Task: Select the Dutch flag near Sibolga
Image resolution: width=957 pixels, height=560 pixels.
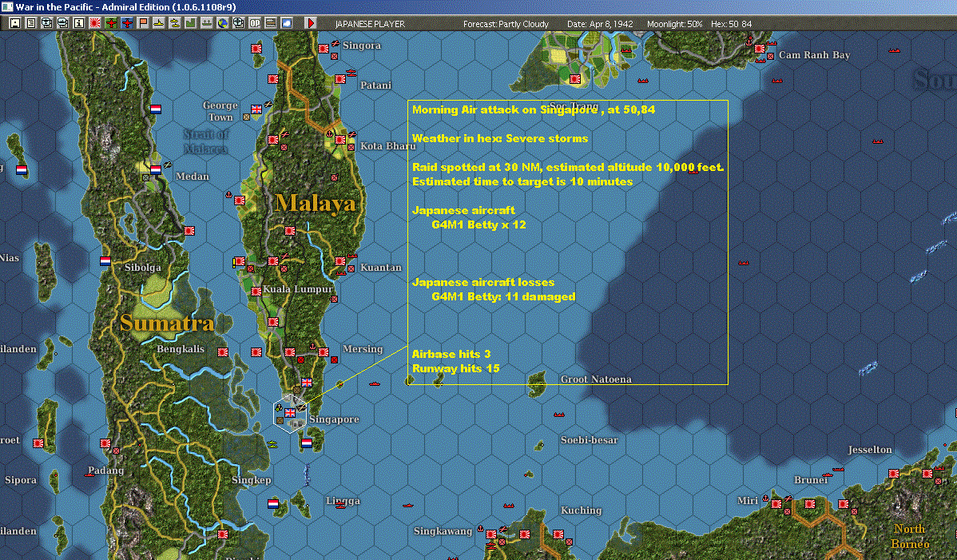Action: [x=105, y=261]
